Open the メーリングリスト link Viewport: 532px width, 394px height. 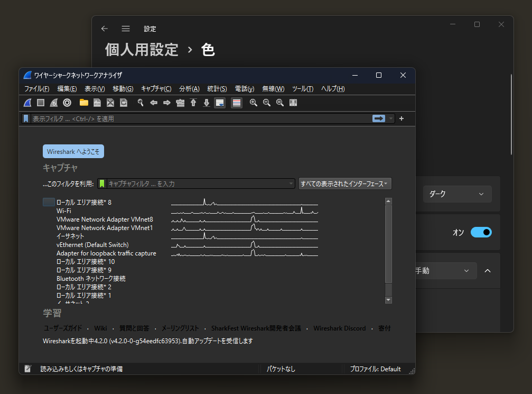tap(180, 328)
